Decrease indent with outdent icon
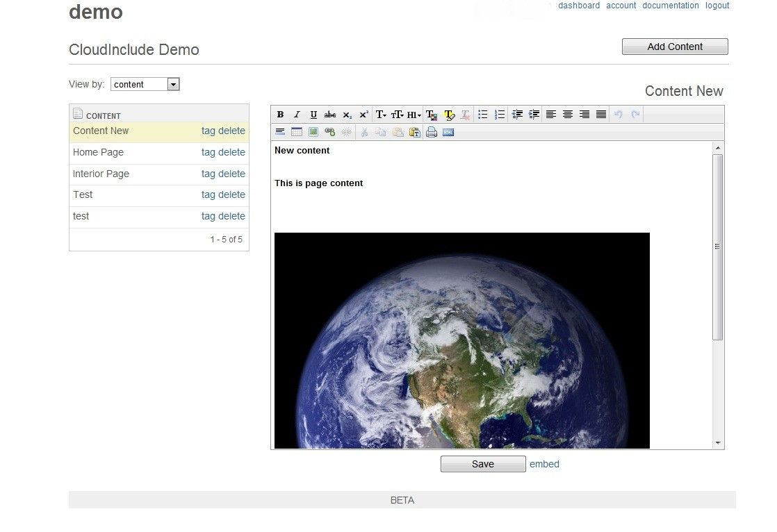 tap(517, 115)
